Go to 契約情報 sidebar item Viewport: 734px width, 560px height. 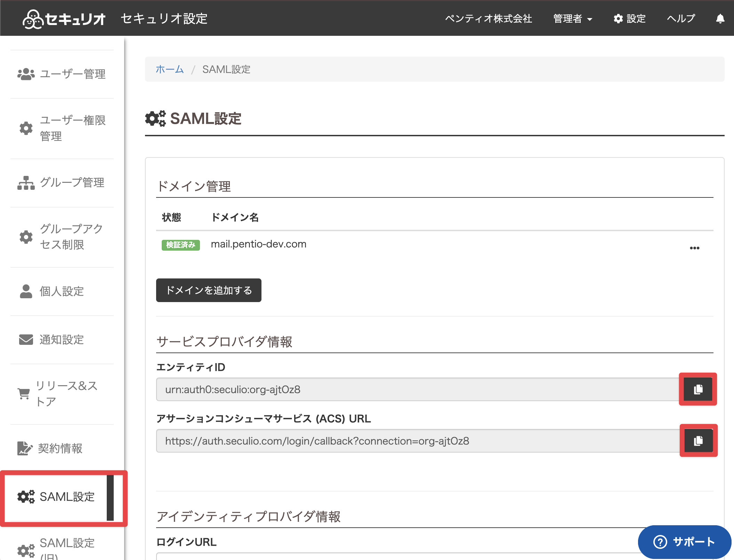click(62, 448)
